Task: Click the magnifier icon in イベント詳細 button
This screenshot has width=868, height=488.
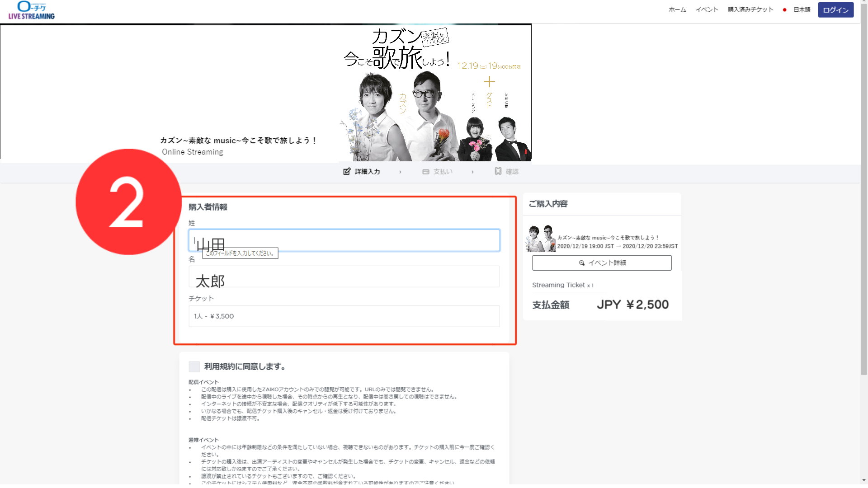Action: point(582,263)
